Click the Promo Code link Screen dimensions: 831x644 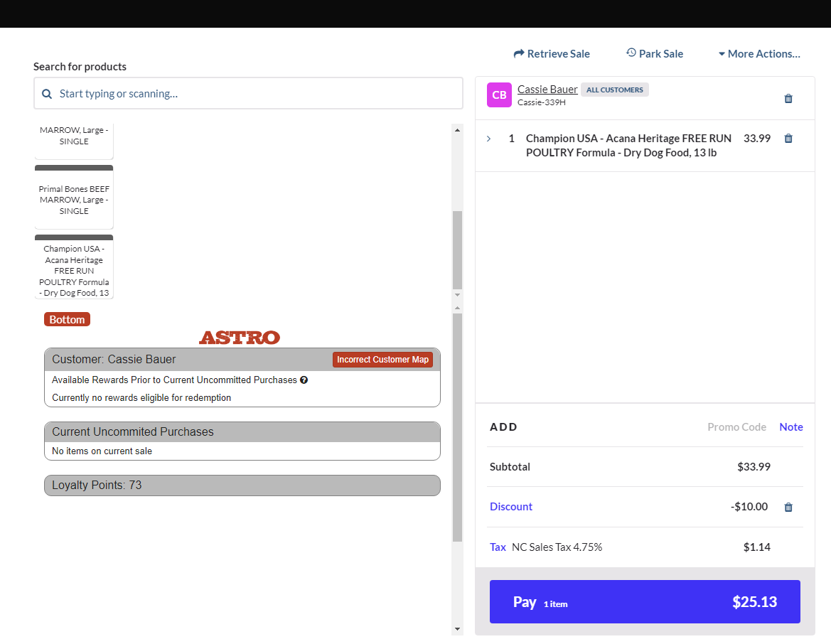[736, 427]
